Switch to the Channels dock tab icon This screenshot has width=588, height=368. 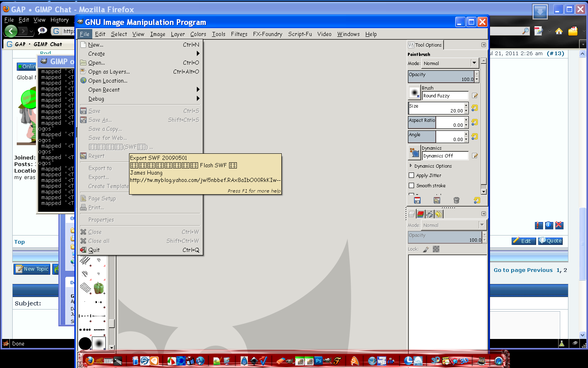point(421,214)
